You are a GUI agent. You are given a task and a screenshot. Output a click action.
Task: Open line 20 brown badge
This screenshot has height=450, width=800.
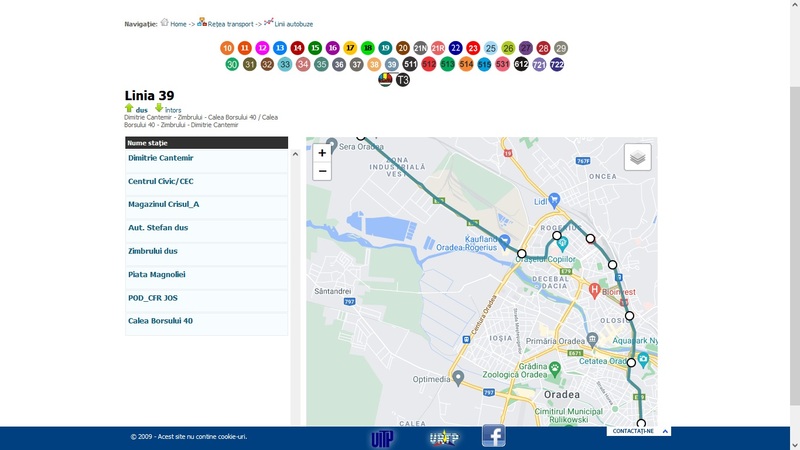[403, 48]
